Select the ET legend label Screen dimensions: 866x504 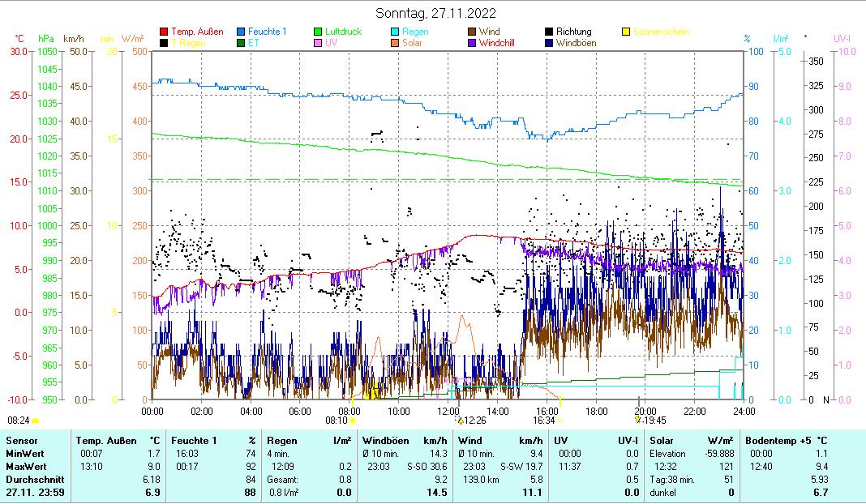[x=253, y=43]
